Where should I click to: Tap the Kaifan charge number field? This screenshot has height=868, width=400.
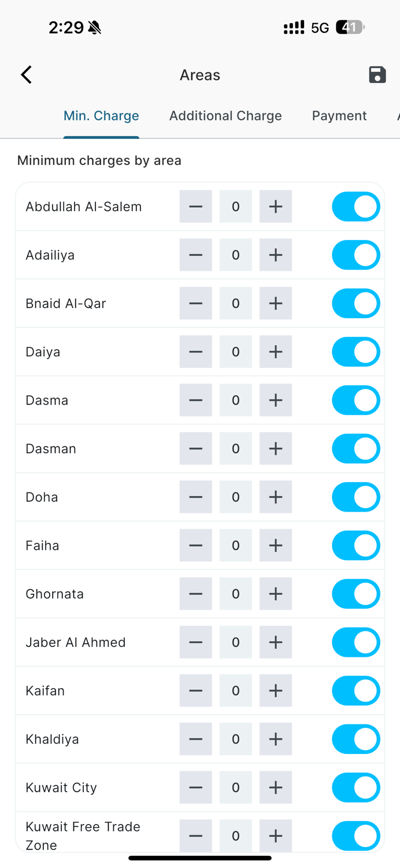tap(235, 691)
